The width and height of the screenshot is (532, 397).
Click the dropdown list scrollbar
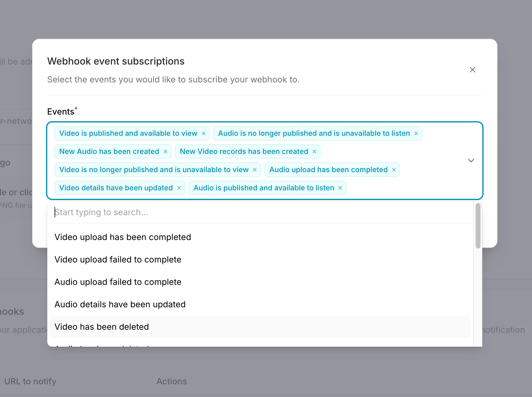pos(478,226)
